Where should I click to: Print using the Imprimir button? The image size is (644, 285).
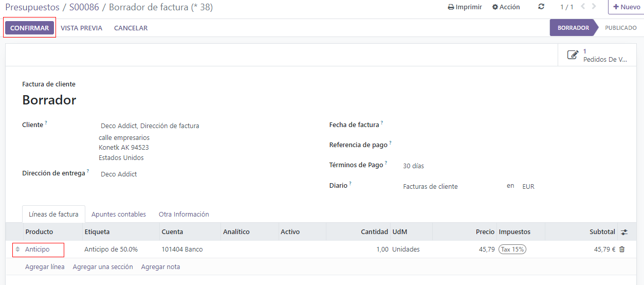tap(465, 7)
